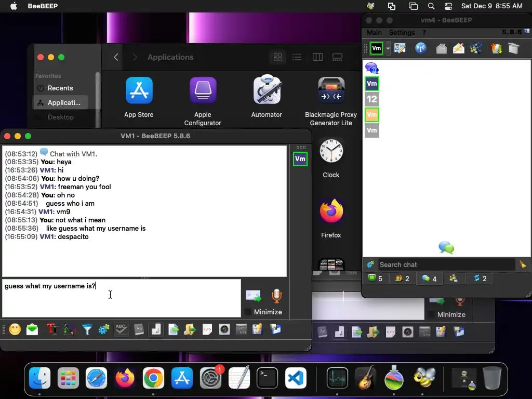
Task: Launch Terminal from the Dock
Action: [268, 378]
